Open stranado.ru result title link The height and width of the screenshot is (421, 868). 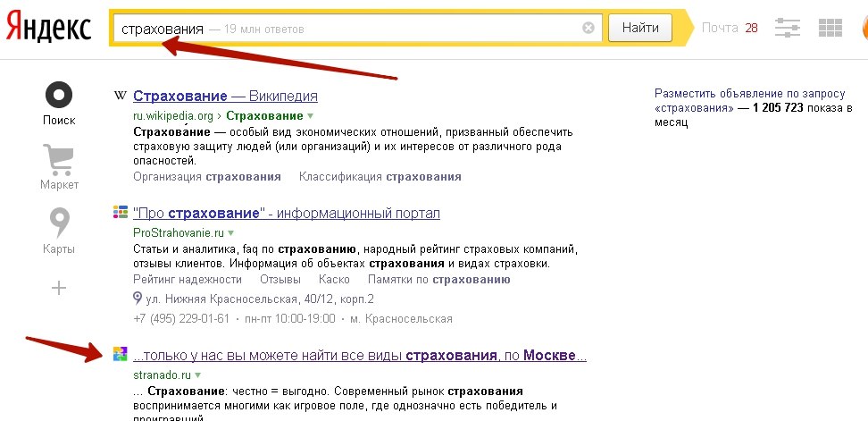click(x=360, y=355)
